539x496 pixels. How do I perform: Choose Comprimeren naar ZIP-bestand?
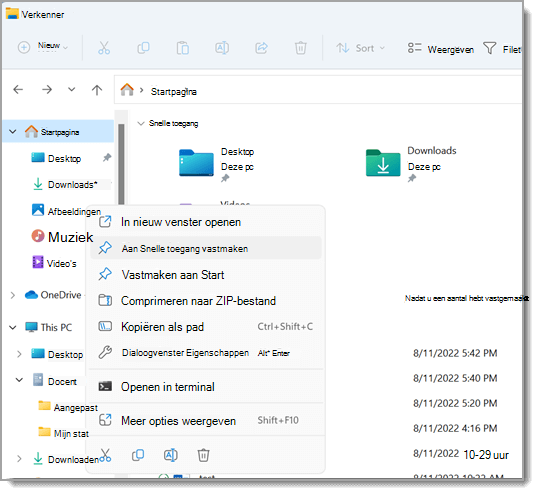[x=206, y=301]
